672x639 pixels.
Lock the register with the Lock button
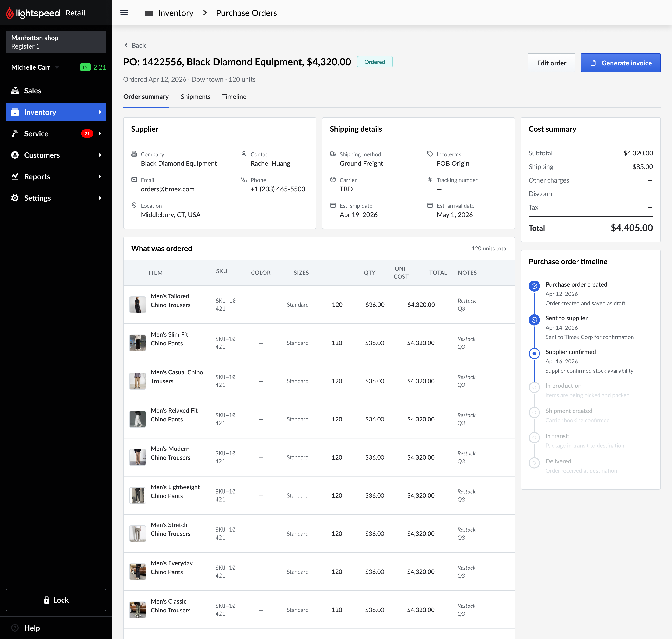[x=56, y=600]
